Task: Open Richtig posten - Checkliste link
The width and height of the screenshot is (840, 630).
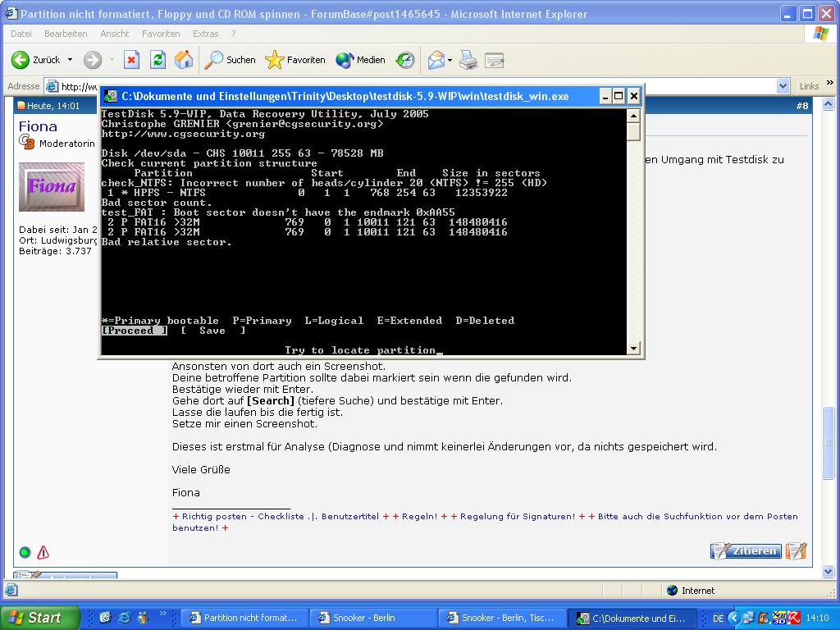Action: point(243,517)
